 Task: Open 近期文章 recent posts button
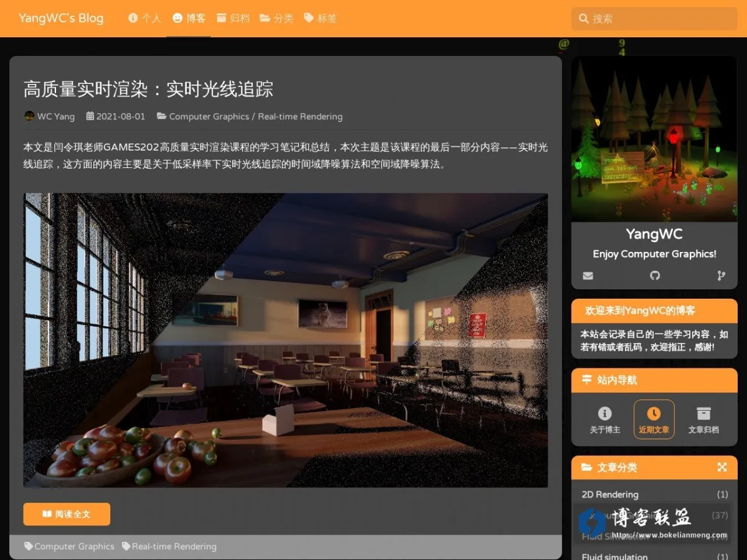[x=654, y=419]
